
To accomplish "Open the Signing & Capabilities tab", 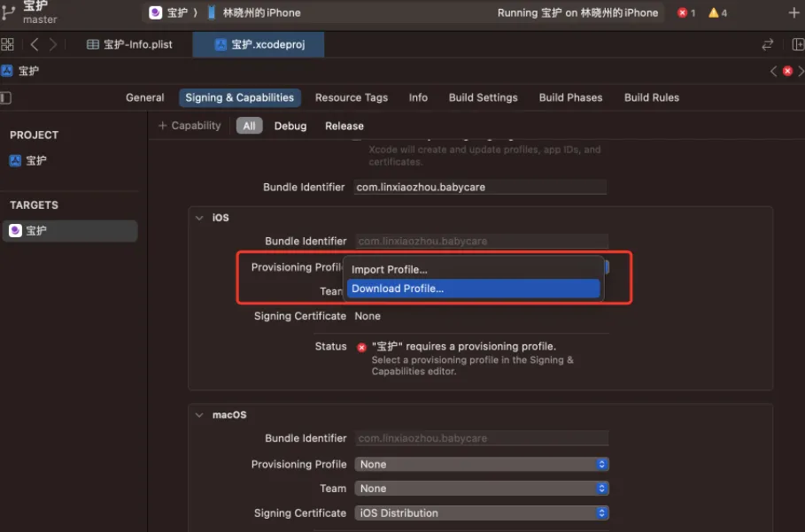I will pos(240,97).
